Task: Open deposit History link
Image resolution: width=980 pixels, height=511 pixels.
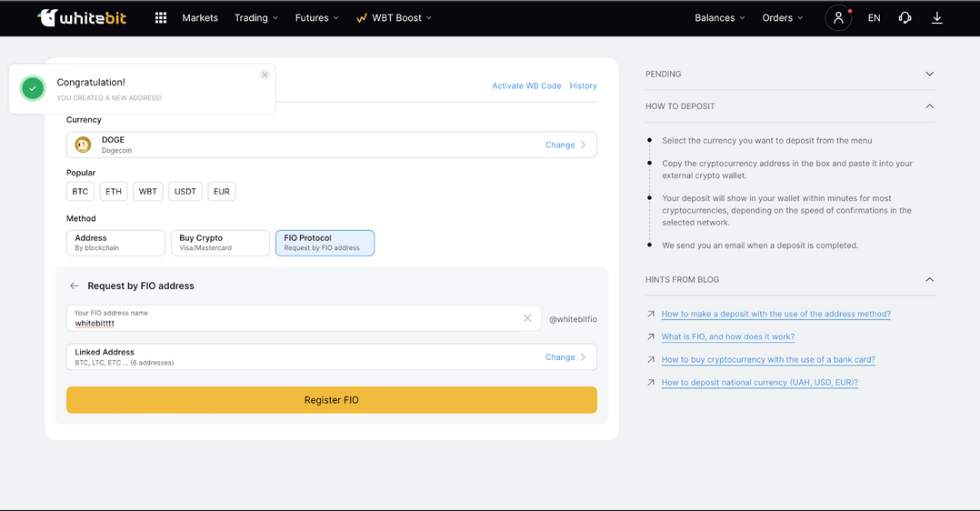Action: (x=583, y=85)
